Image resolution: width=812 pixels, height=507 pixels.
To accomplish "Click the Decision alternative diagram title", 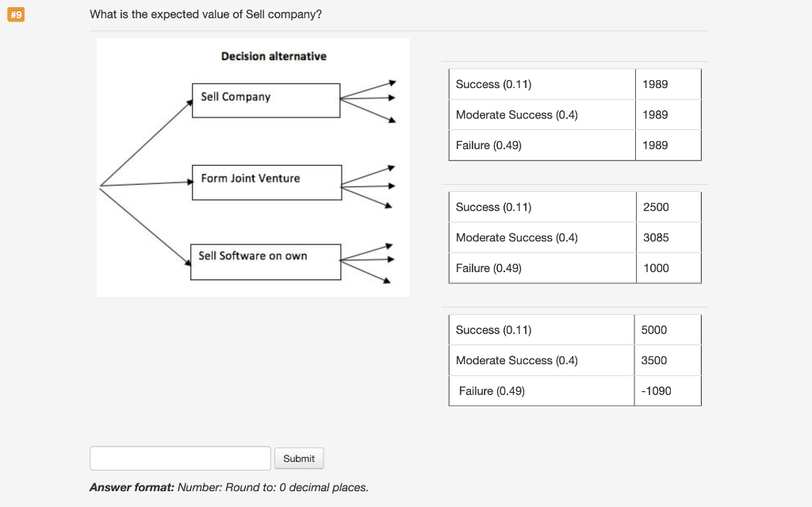I will [x=274, y=56].
